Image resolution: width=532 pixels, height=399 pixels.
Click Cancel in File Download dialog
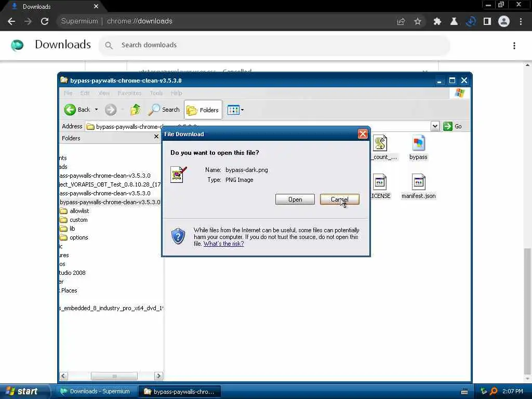339,199
